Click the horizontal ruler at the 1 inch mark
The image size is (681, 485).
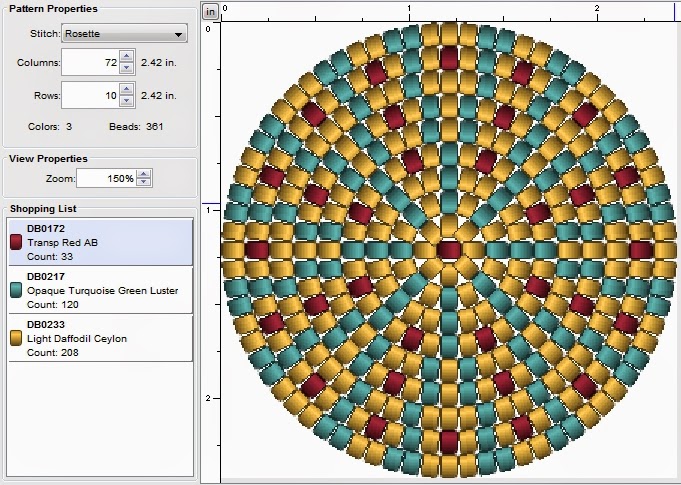click(409, 12)
